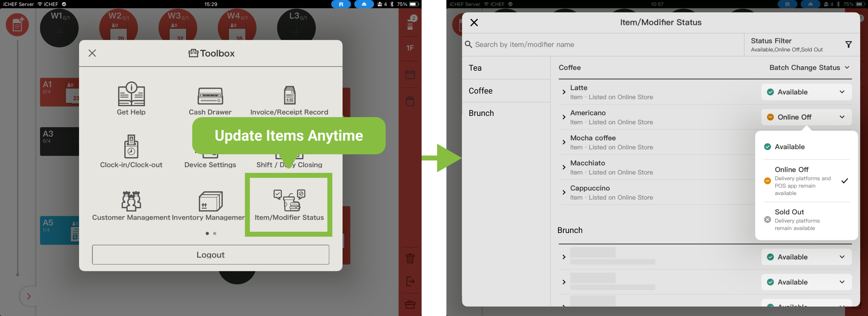Select Available status option in popup

pos(789,147)
